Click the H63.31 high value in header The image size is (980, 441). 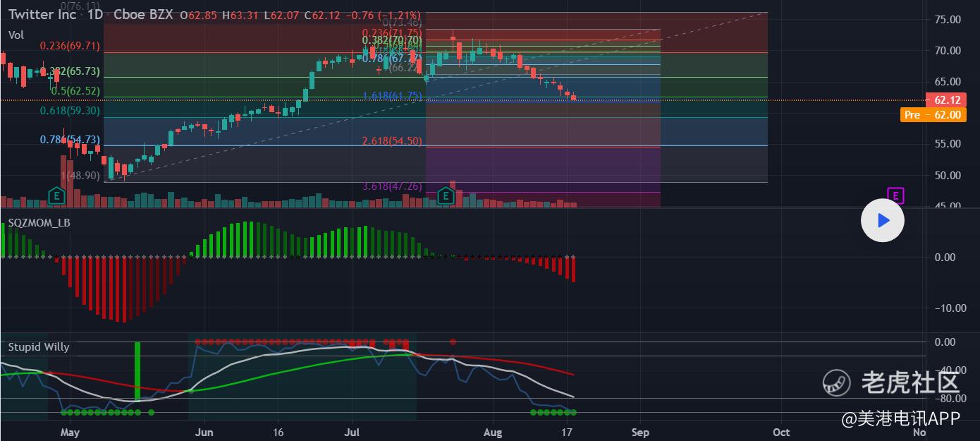pos(241,15)
